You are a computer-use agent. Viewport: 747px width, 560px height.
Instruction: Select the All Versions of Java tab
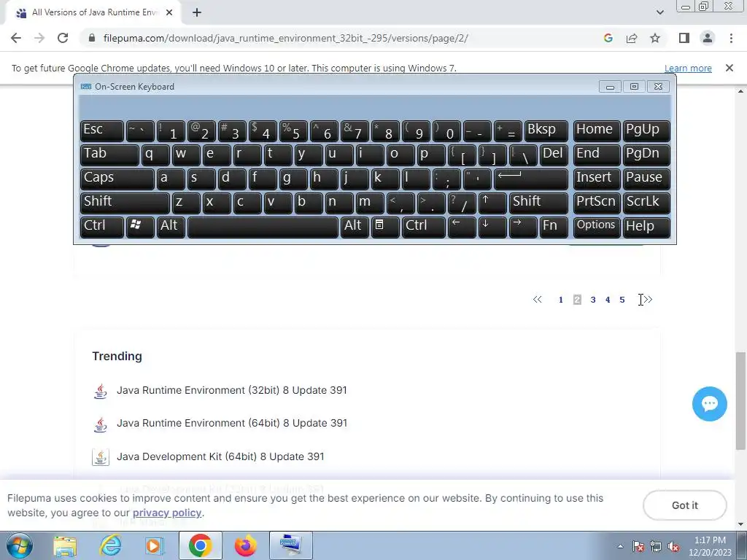(x=94, y=12)
